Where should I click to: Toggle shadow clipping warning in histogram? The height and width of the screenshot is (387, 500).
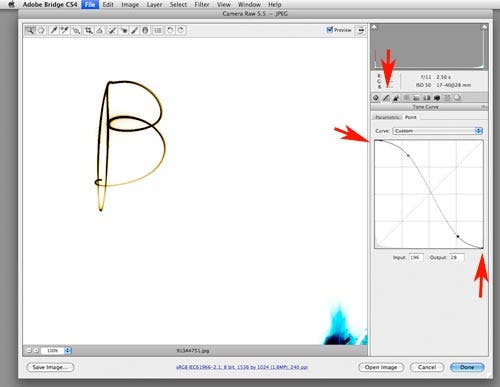(374, 27)
